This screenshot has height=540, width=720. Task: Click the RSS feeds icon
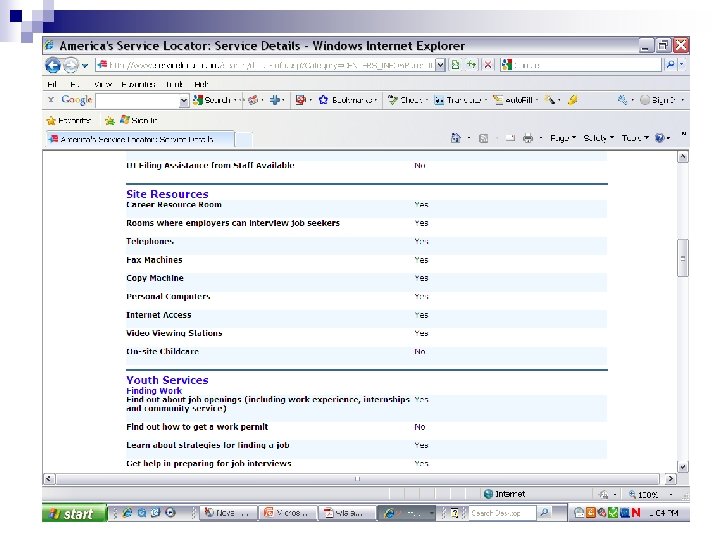point(483,138)
